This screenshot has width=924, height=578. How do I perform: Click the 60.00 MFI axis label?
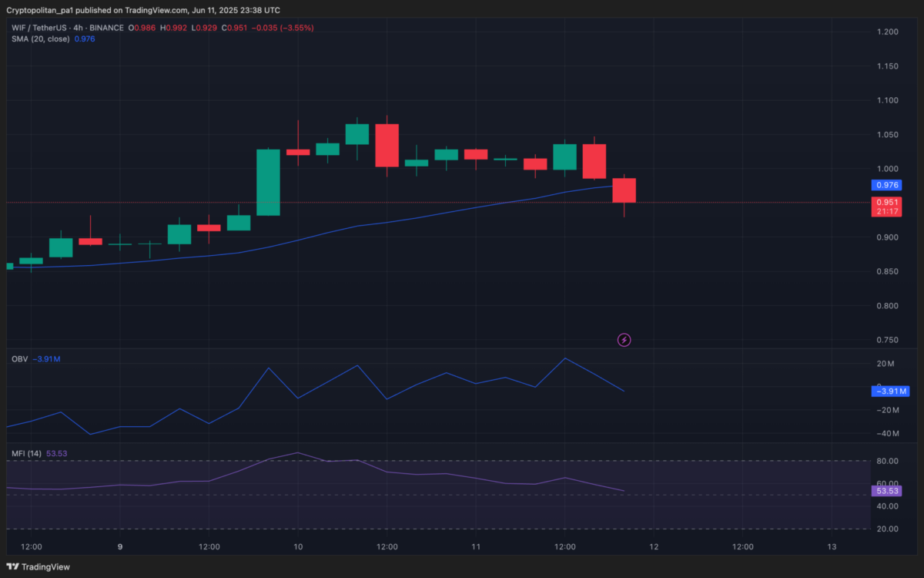coord(888,483)
